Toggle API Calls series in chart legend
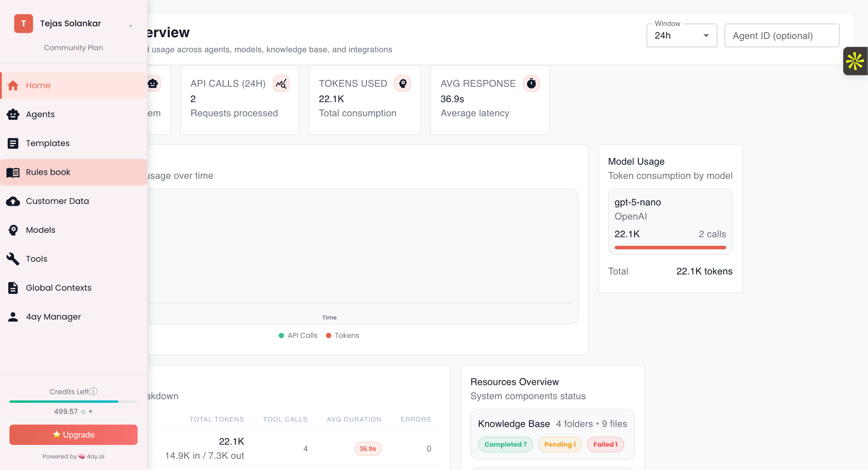This screenshot has width=868, height=470. coord(298,335)
